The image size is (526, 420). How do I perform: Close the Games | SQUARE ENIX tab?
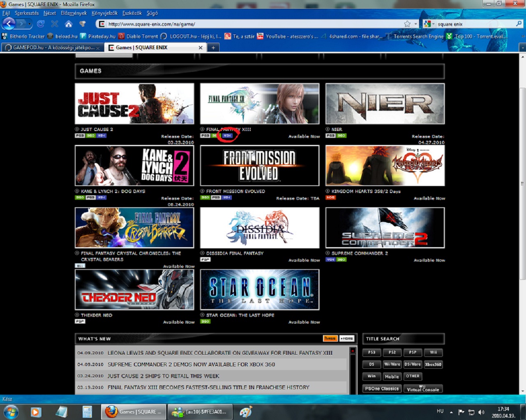click(x=201, y=48)
